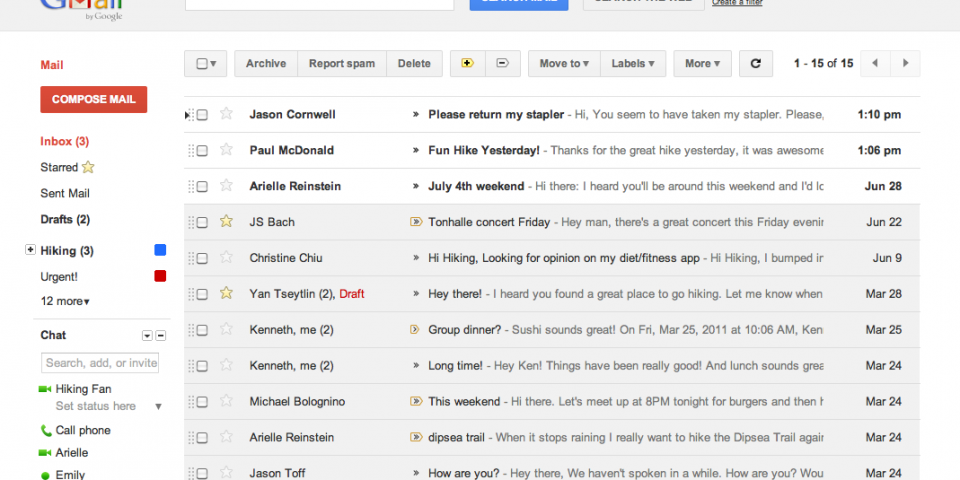
Task: Mark as not important using the minus marker icon
Action: click(x=502, y=64)
